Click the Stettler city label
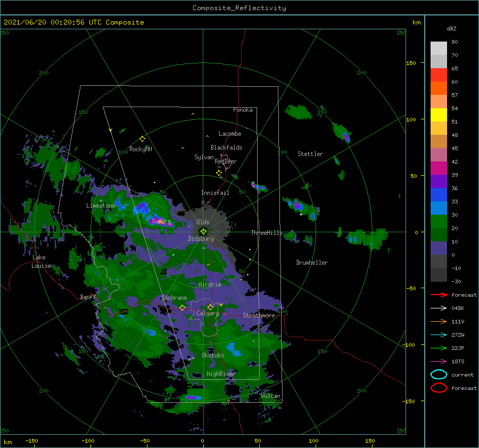Viewport: 479px width, 448px height. coord(310,154)
